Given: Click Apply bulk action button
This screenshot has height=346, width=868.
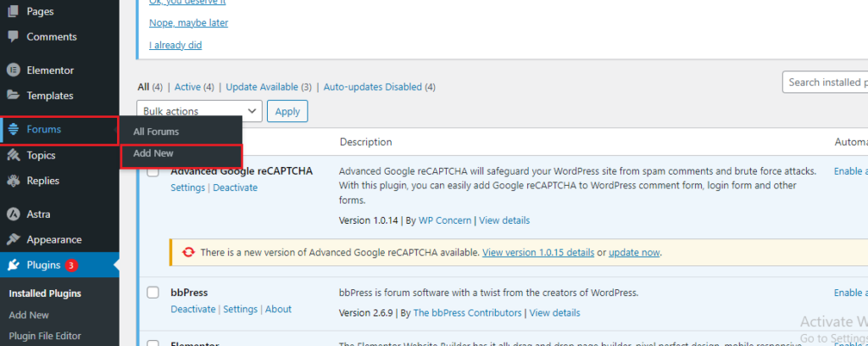Looking at the screenshot, I should click(287, 111).
